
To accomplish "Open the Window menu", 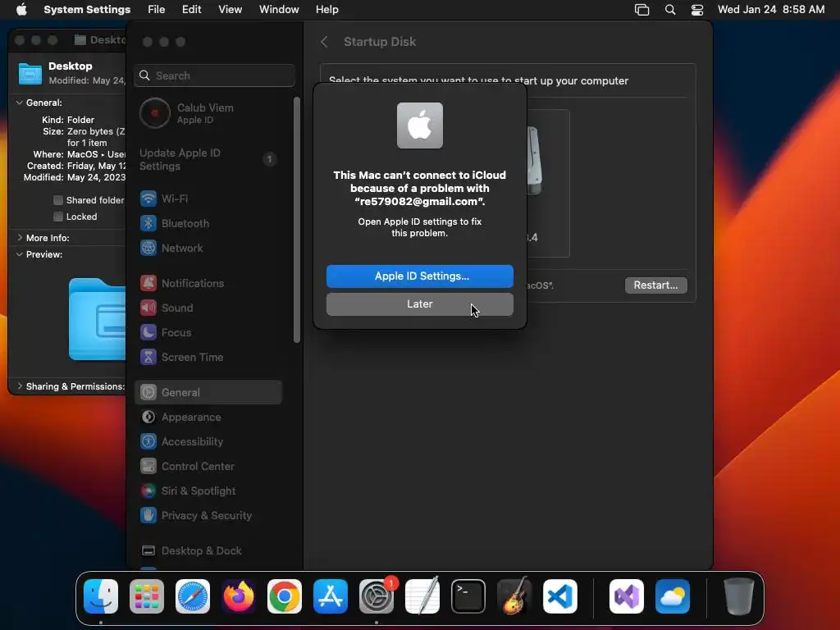I will [279, 10].
